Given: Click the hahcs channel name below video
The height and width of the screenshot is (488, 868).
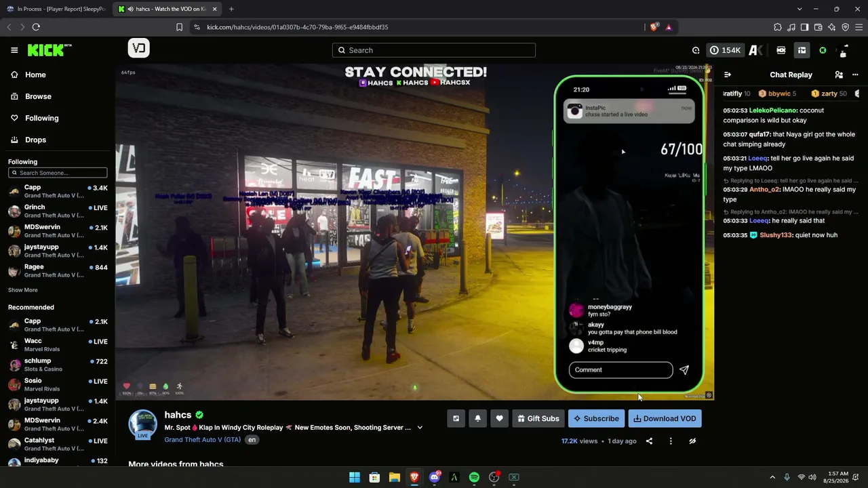Looking at the screenshot, I should tap(178, 415).
